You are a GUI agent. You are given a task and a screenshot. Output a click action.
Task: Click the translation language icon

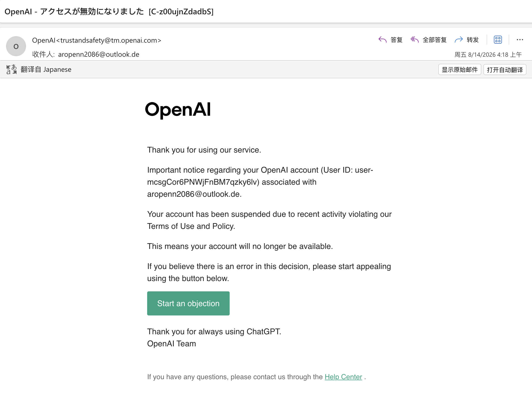[x=12, y=69]
